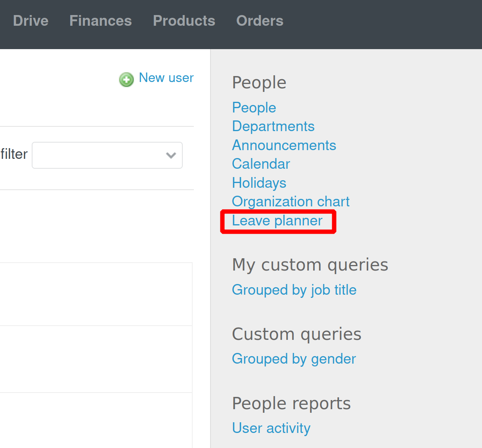Open the Calendar link
The height and width of the screenshot is (448, 482).
click(261, 164)
